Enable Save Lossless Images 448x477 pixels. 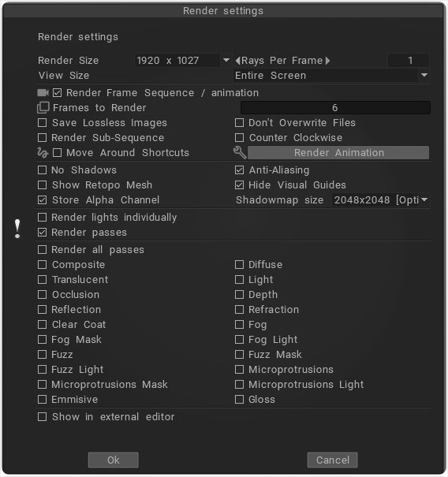coord(43,122)
